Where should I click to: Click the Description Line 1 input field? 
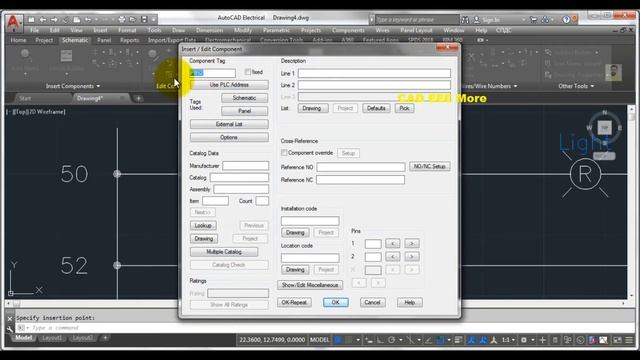click(x=374, y=73)
